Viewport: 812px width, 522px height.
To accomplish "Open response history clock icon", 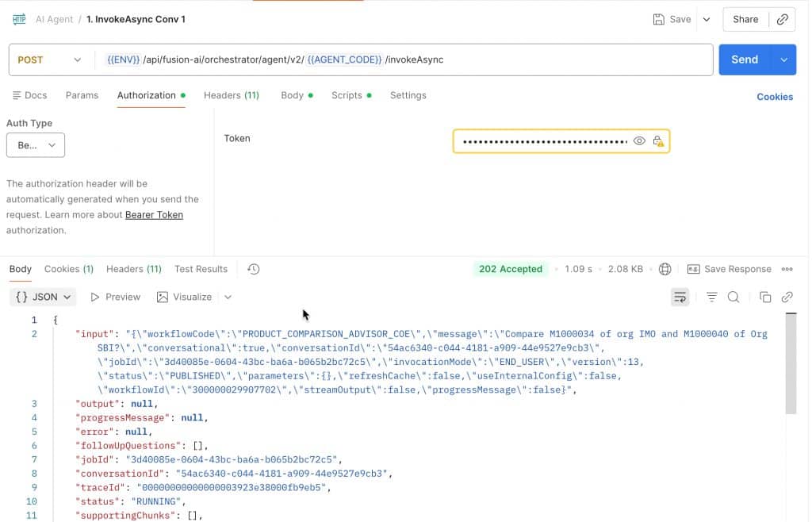I will pos(254,269).
